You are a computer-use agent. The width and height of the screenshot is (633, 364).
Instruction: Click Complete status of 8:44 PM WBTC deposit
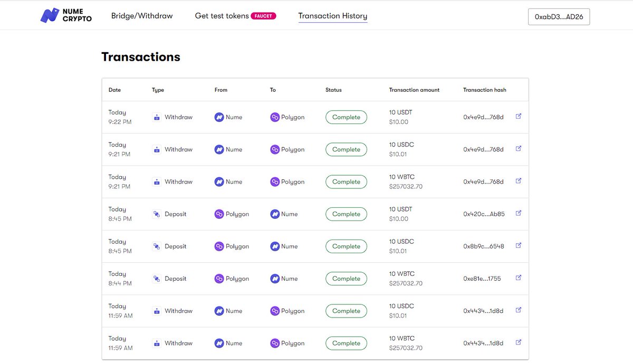[346, 279]
